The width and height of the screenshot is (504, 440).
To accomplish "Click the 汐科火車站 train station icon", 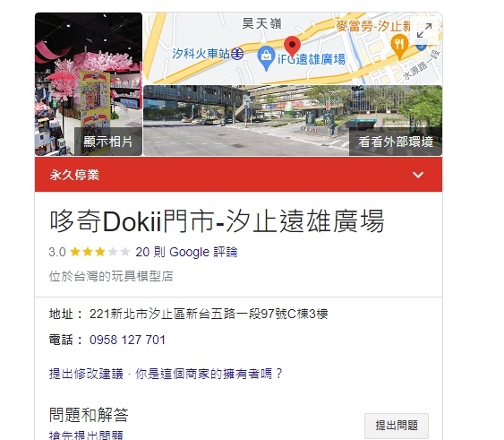I will coord(237,54).
